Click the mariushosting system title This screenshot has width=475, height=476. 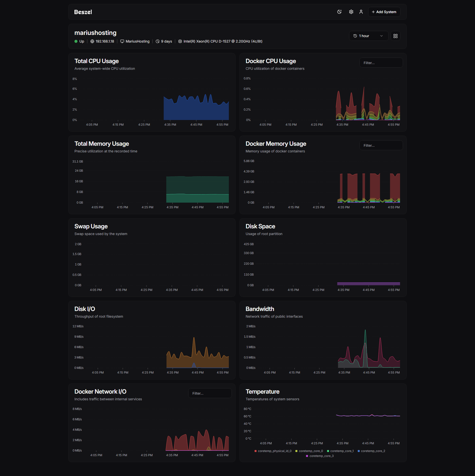pyautogui.click(x=95, y=33)
